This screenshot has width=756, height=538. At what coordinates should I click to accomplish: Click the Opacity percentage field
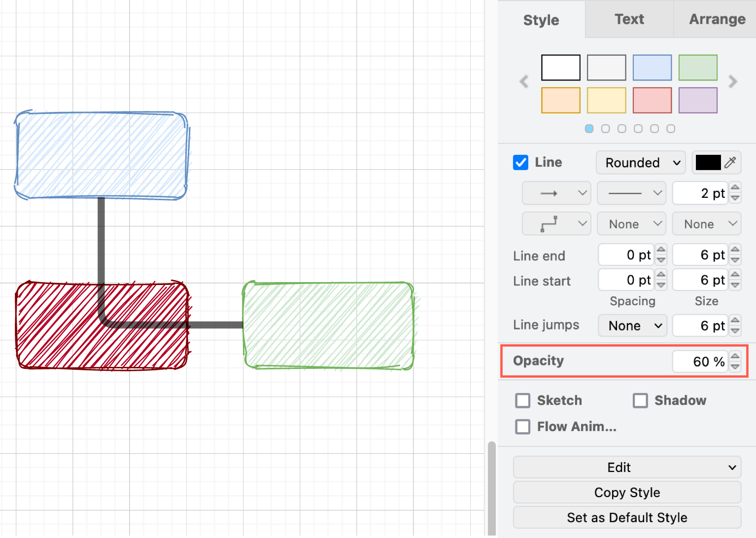[705, 361]
